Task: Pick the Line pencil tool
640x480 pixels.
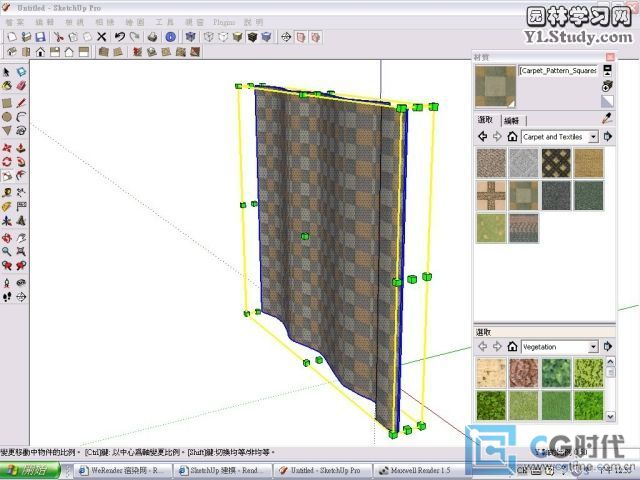Action: 21,103
